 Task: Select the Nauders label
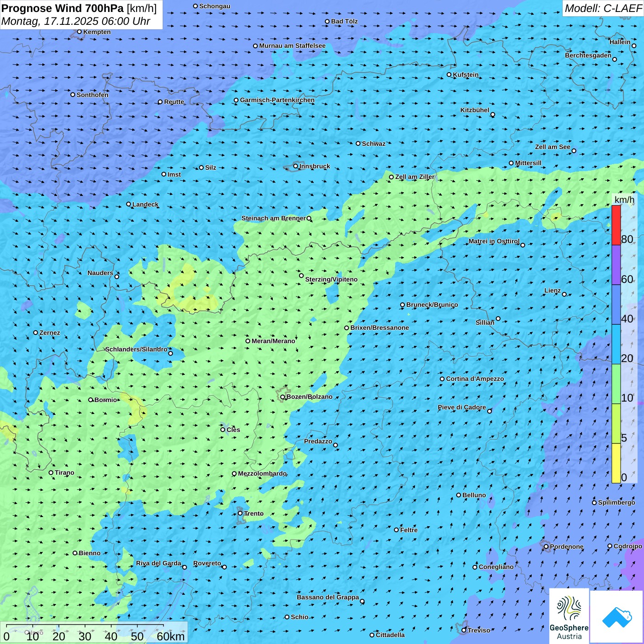point(100,273)
